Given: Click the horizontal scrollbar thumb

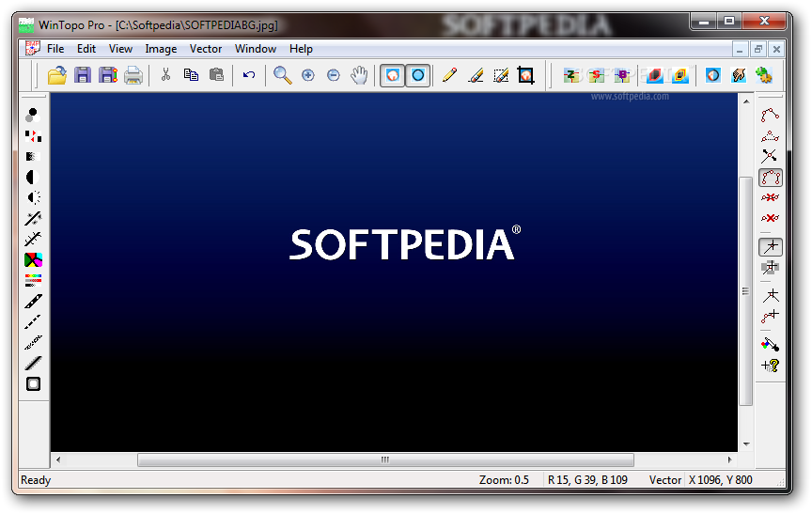Looking at the screenshot, I should [385, 459].
